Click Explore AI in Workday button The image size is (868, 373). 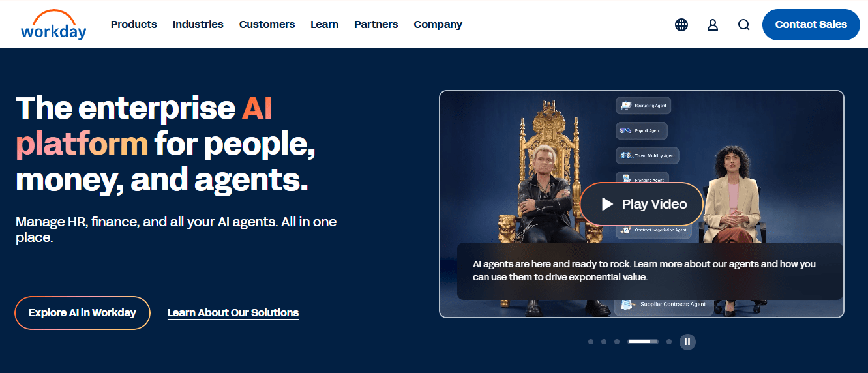click(82, 313)
